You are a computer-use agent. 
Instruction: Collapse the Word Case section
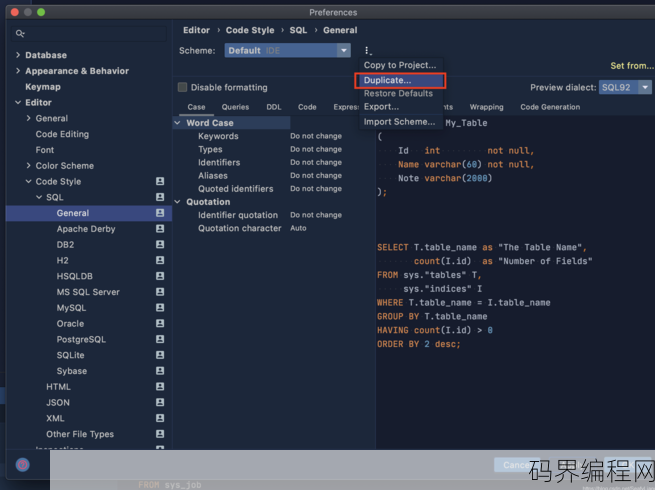178,123
